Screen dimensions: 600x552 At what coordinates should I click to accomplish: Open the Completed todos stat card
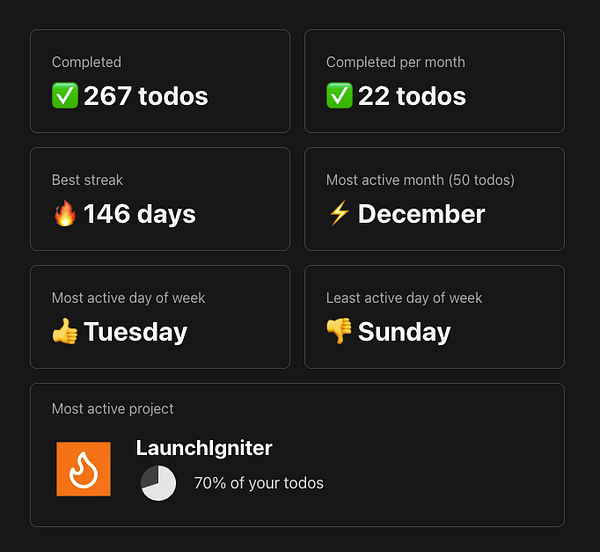coord(160,81)
